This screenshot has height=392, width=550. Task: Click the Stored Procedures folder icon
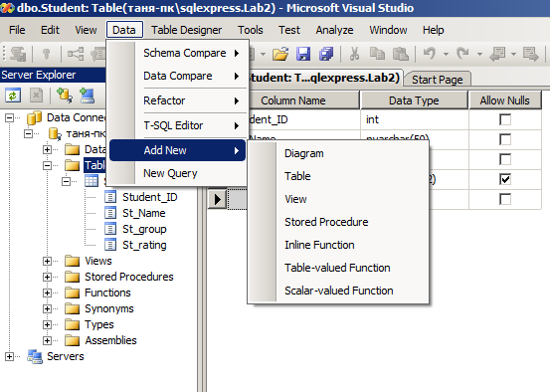(73, 277)
